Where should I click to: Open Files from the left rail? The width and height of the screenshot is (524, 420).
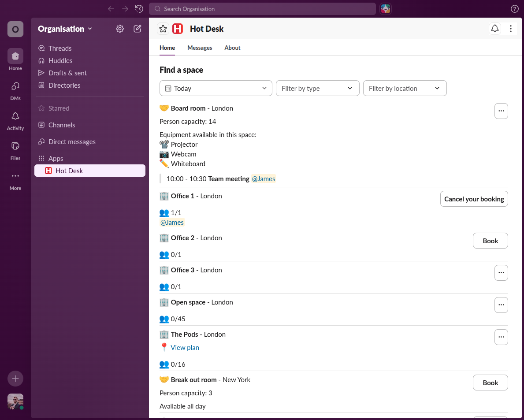coord(15,149)
